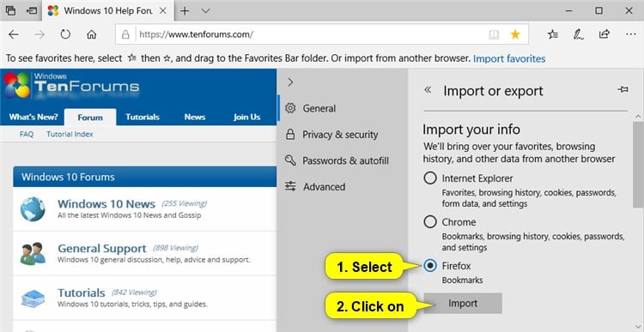
Task: Click the browser Forward arrow
Action: point(39,34)
